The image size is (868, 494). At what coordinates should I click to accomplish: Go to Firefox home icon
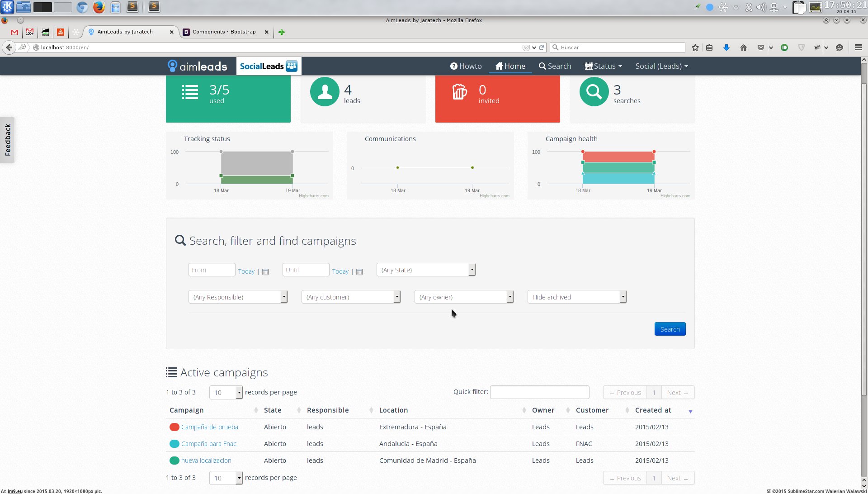(x=744, y=47)
